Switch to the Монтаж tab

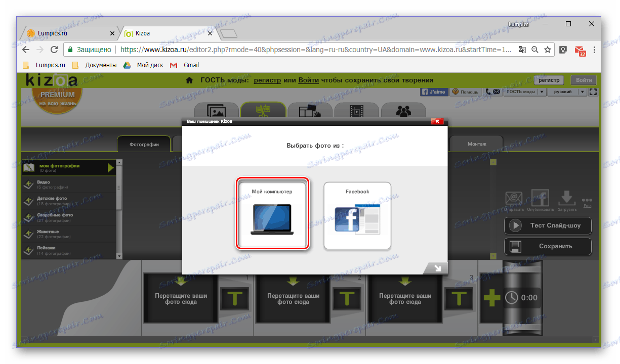(477, 144)
